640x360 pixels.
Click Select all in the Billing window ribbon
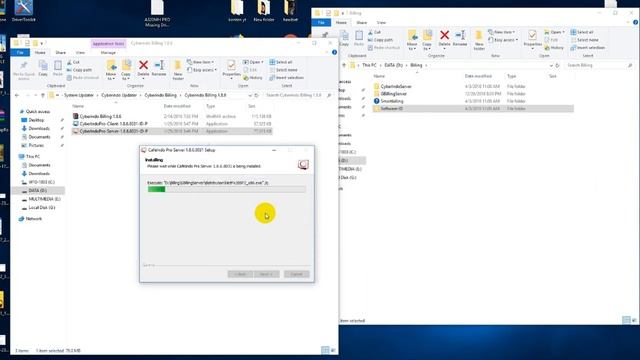pyautogui.click(x=582, y=32)
